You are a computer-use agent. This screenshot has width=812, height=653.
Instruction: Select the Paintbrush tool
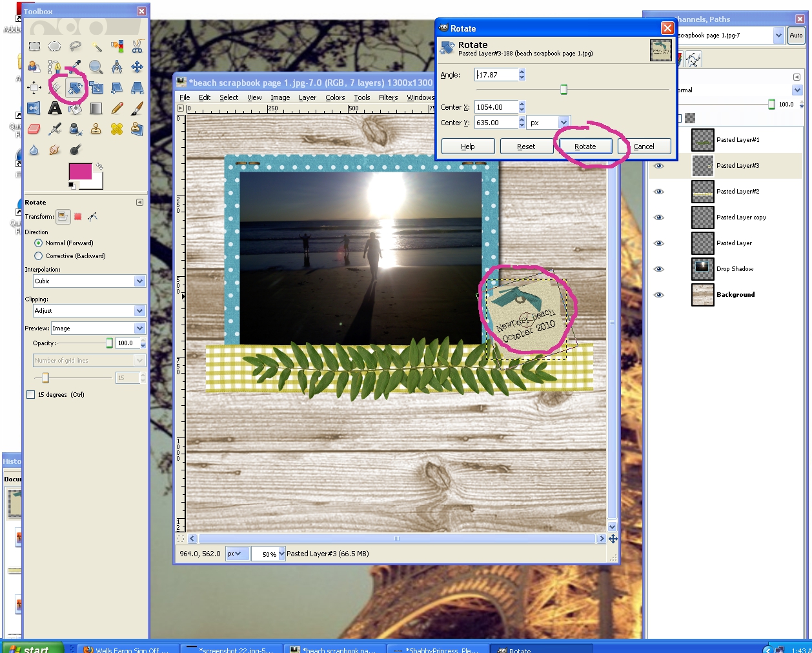tap(136, 109)
